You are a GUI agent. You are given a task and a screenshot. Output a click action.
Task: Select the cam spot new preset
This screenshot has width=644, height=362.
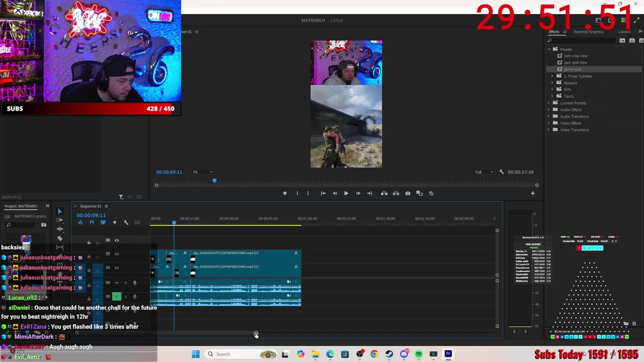pos(575,63)
